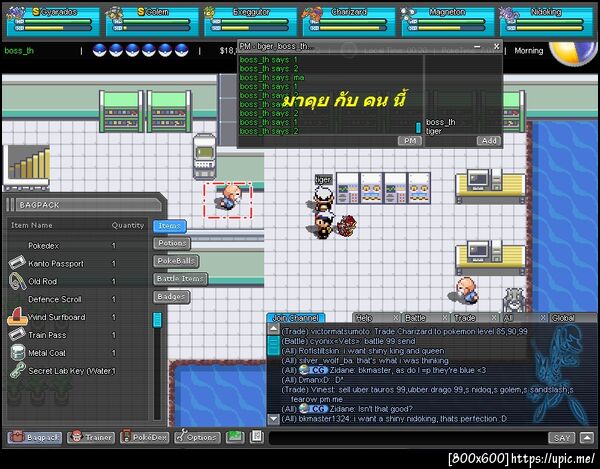The width and height of the screenshot is (600, 469).
Task: Click the SAY button
Action: click(x=562, y=438)
